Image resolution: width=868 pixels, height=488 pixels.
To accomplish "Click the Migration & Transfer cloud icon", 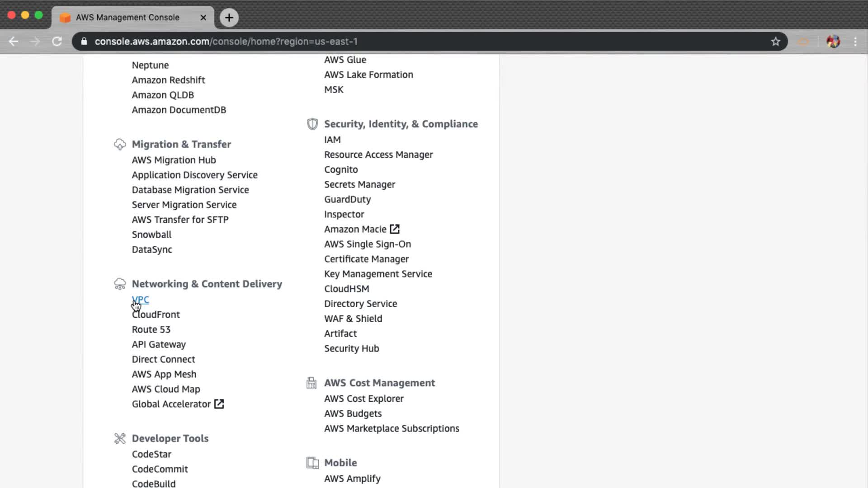I will click(x=120, y=144).
